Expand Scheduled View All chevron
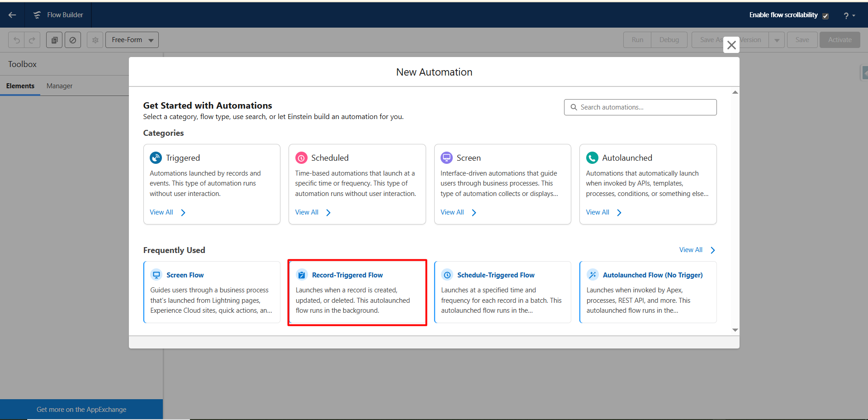The height and width of the screenshot is (420, 868). pyautogui.click(x=328, y=213)
